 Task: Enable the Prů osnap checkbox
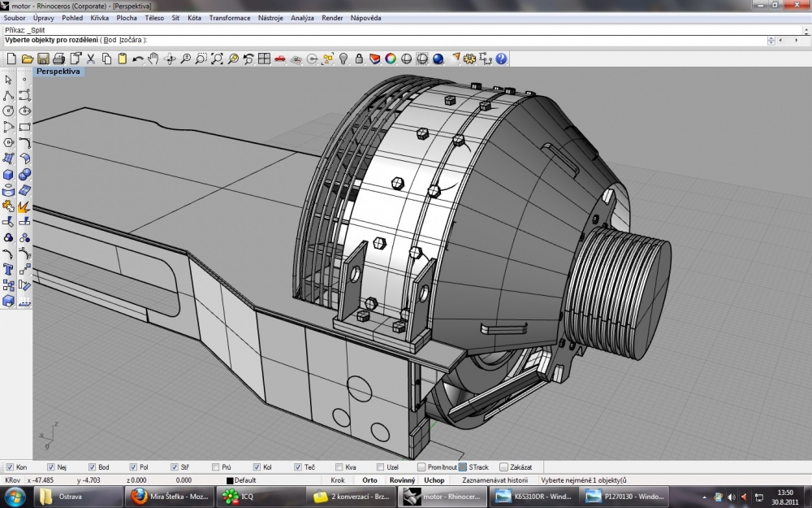(x=215, y=467)
